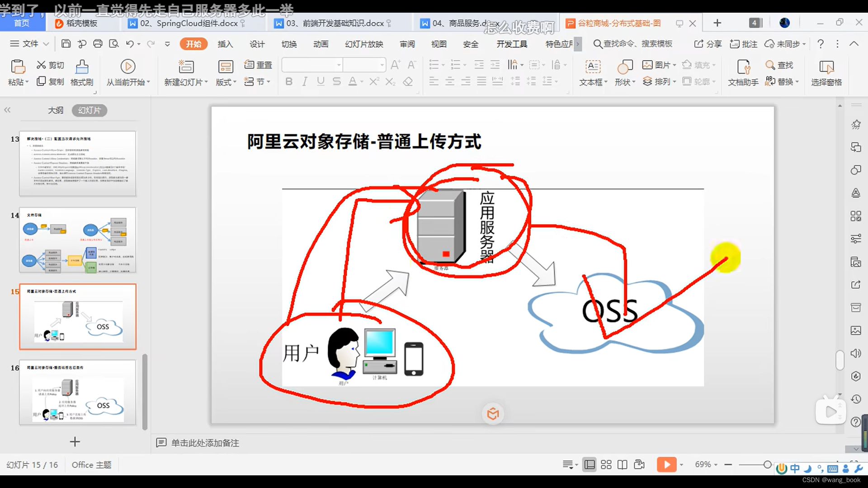Click the Cut (剪切) scissors icon
Viewport: 868px width, 488px height.
[41, 65]
